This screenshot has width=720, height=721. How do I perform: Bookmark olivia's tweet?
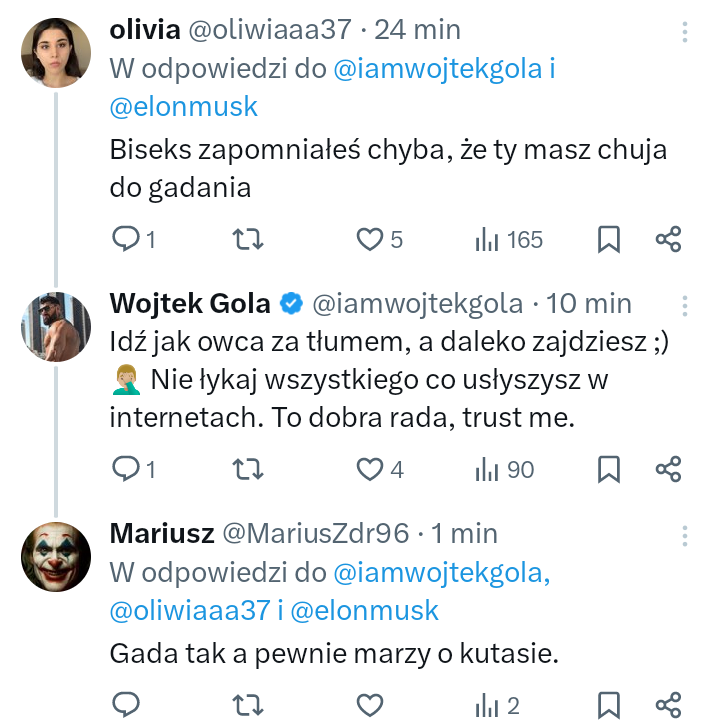coord(609,239)
